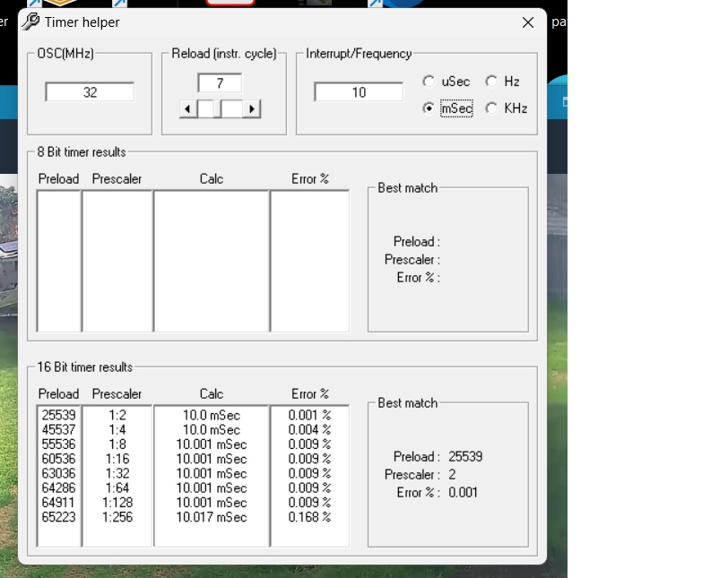This screenshot has height=578, width=728.
Task: Click the Reload scrollbar thumb
Action: pos(219,109)
